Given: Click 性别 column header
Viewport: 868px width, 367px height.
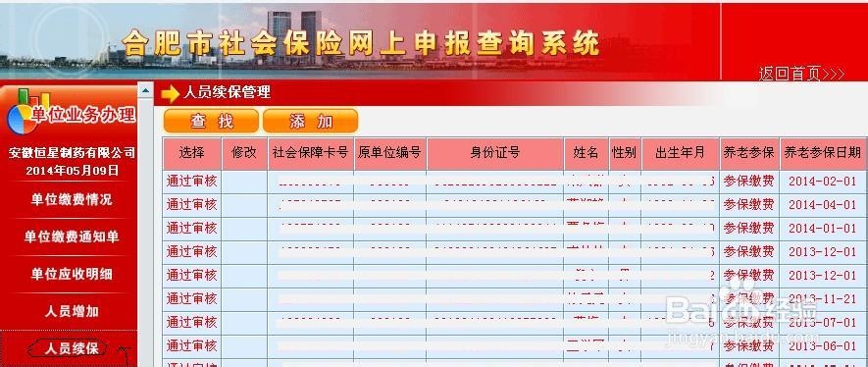Looking at the screenshot, I should 625,153.
